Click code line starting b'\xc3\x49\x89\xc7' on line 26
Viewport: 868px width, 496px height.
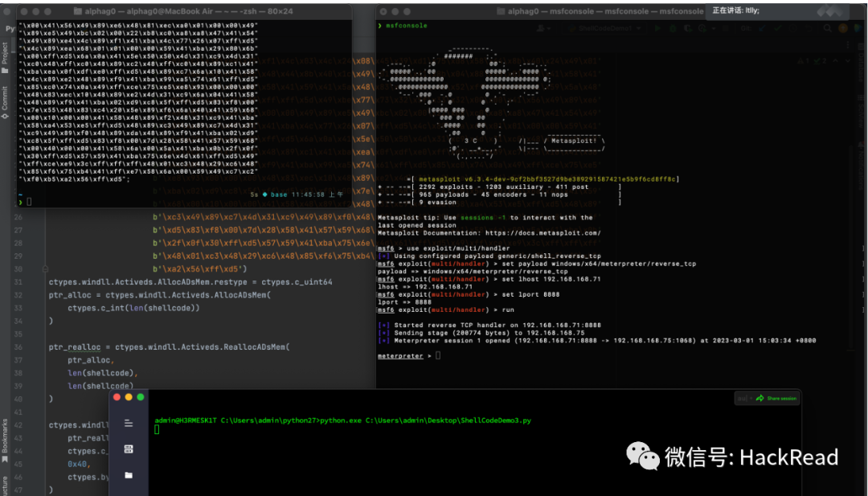pos(264,218)
